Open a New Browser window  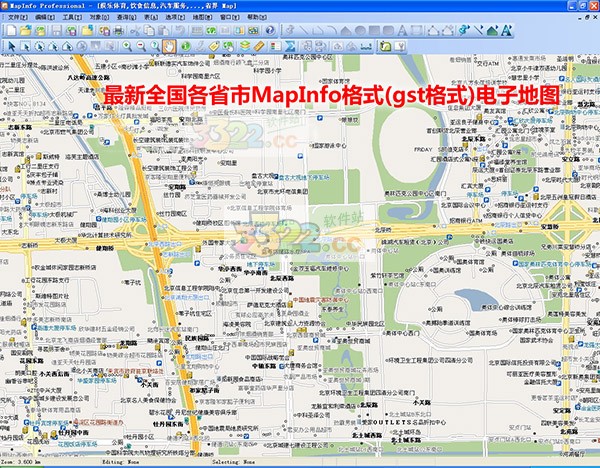197,30
